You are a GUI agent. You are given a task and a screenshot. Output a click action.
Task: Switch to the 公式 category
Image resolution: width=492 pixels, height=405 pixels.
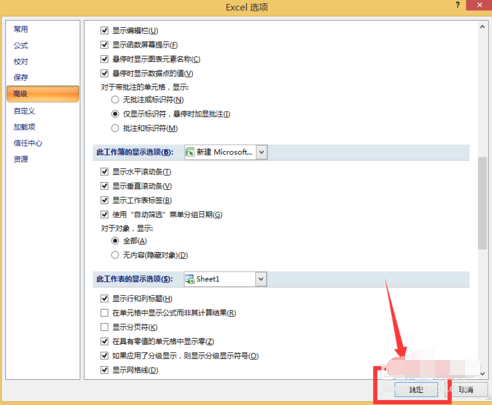click(x=21, y=45)
